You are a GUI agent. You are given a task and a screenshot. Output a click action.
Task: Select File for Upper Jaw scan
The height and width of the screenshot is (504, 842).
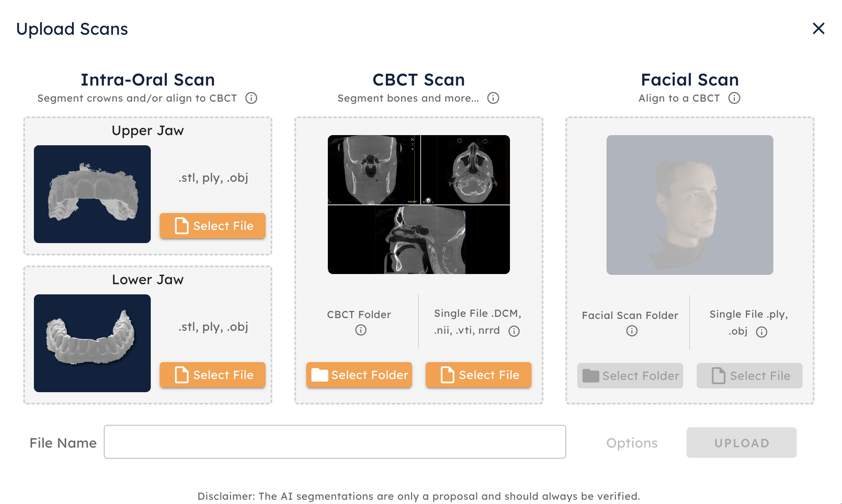pos(213,226)
